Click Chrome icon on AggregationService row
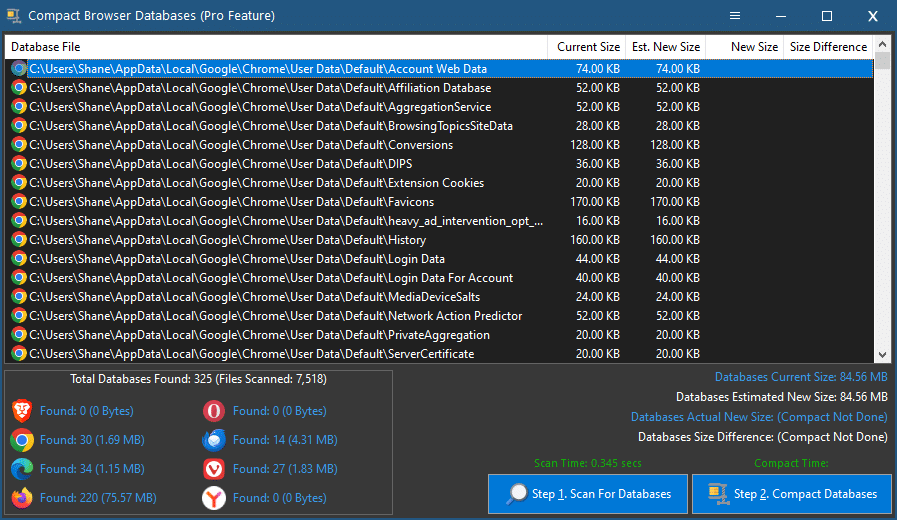Viewport: 897px width, 520px height. pos(19,106)
